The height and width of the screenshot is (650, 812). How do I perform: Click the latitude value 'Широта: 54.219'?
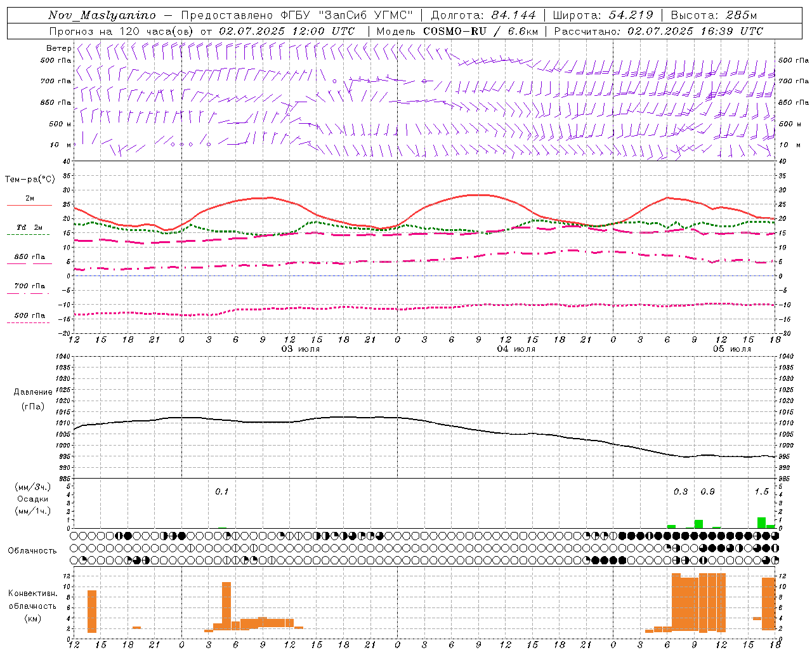603,15
